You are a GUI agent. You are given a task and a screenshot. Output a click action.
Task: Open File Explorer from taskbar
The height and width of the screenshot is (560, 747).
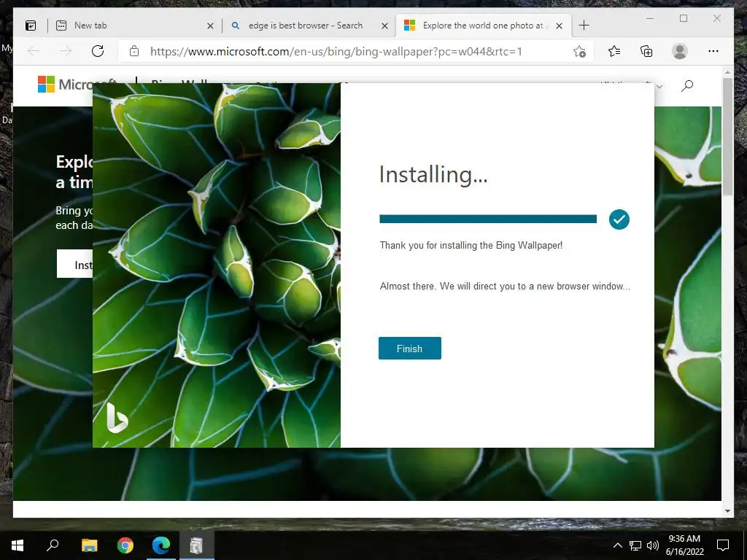pos(89,545)
